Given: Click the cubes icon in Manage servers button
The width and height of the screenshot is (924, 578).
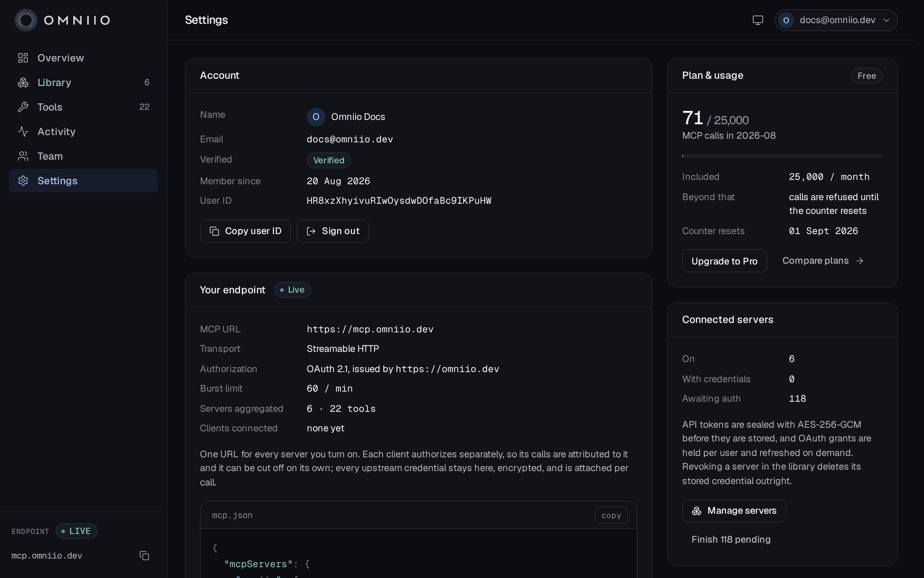Looking at the screenshot, I should point(697,511).
